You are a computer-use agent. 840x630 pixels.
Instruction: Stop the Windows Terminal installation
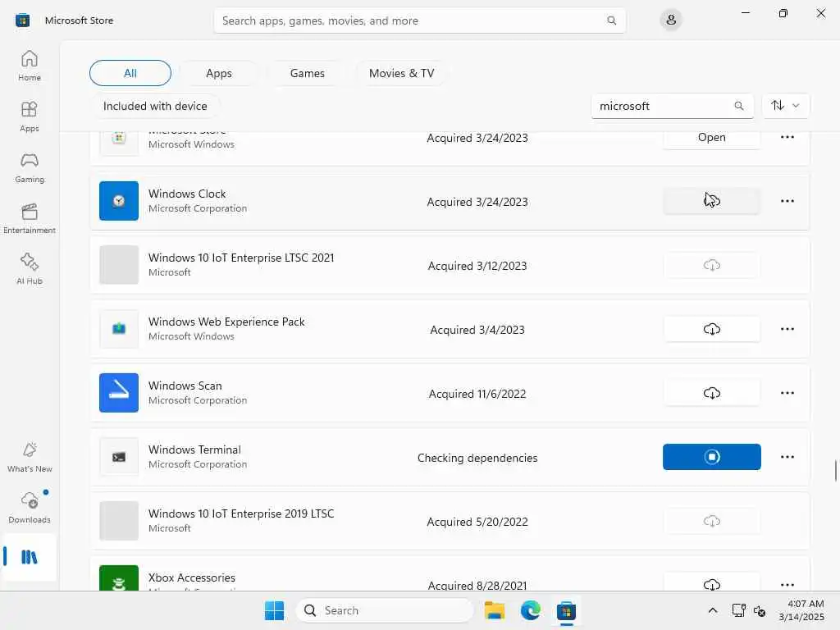pos(711,457)
